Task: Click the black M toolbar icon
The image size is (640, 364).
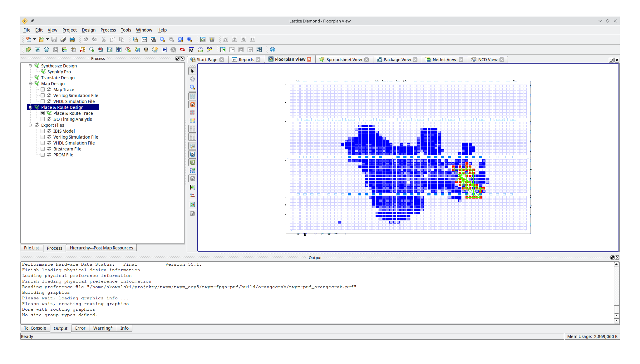Action: [191, 50]
